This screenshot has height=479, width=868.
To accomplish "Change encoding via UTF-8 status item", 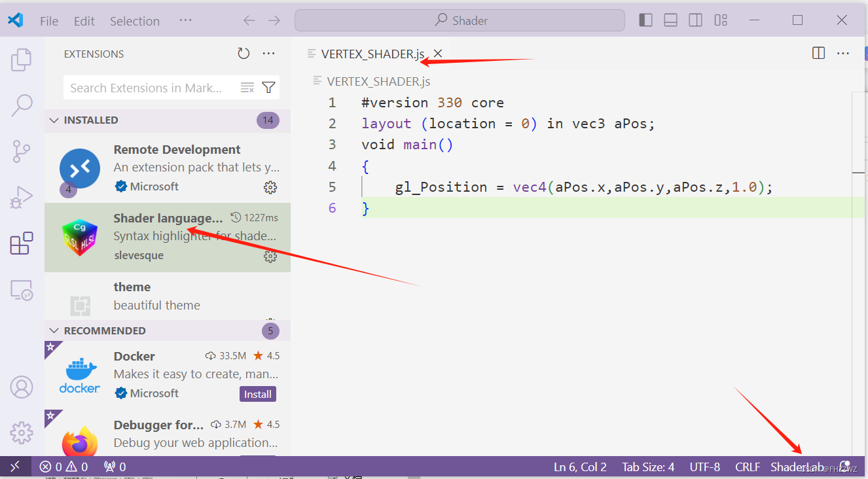I will pyautogui.click(x=705, y=467).
